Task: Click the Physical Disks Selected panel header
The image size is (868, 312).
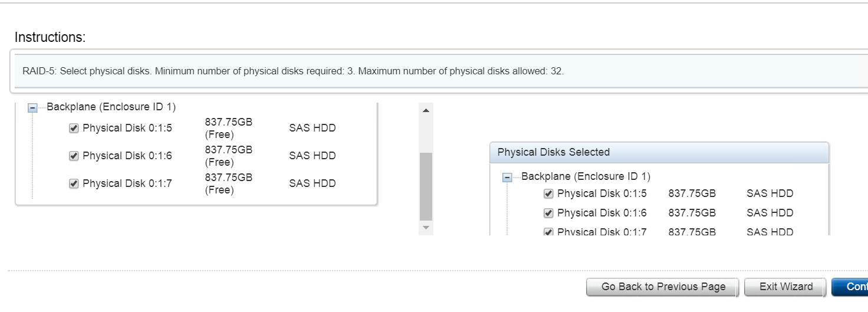Action: click(659, 152)
